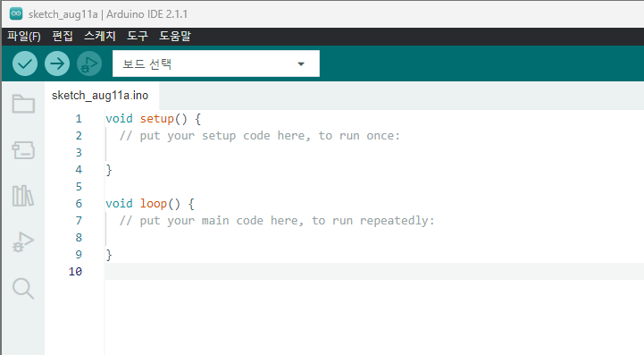644x355 pixels.
Task: Click the main code comment line 7
Action: click(x=277, y=221)
